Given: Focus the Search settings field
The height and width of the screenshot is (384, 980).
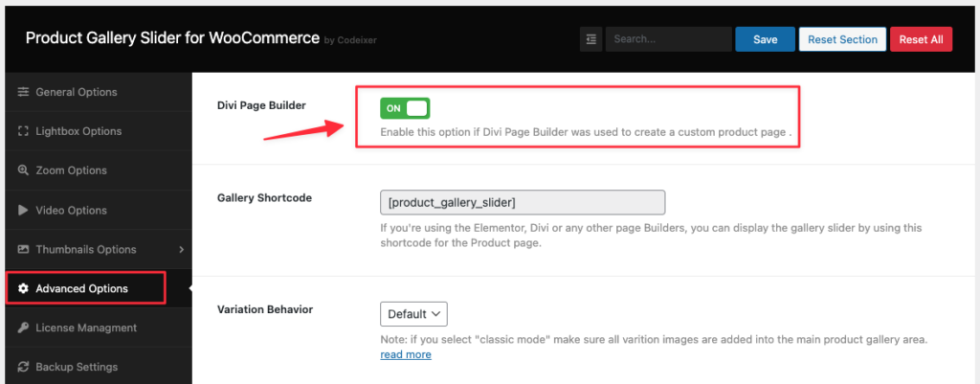Looking at the screenshot, I should coord(669,39).
